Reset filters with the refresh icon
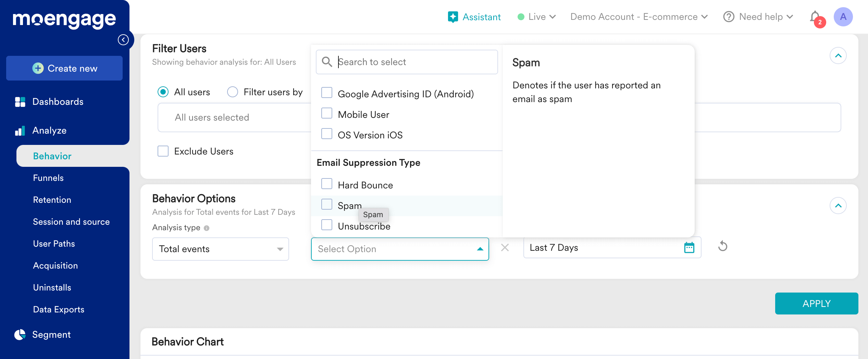The width and height of the screenshot is (868, 359). click(723, 246)
